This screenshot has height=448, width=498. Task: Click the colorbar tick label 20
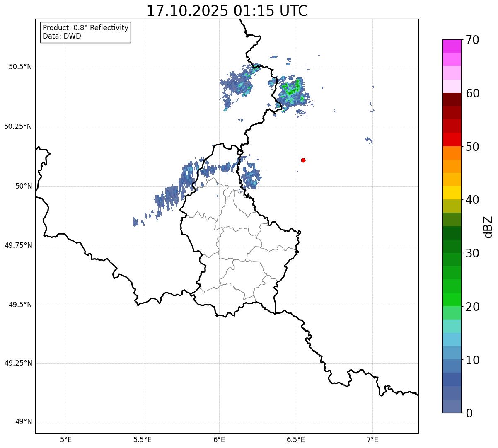tap(472, 307)
